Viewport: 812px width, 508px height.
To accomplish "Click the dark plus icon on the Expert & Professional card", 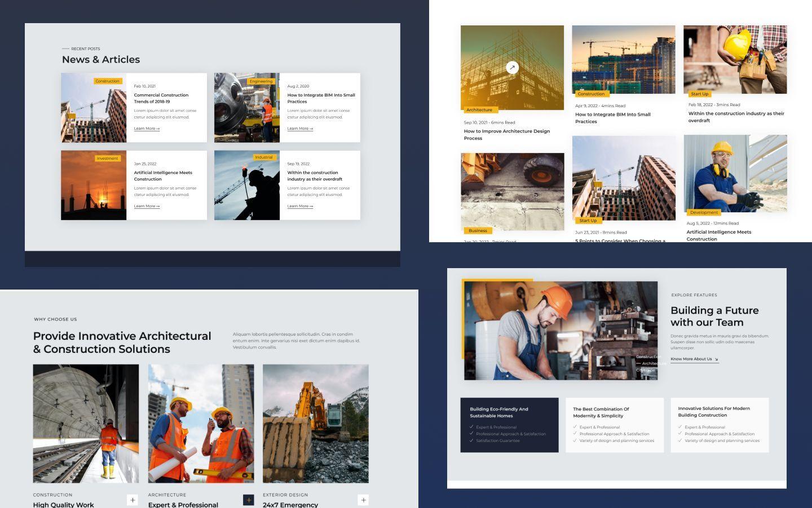I will (249, 500).
